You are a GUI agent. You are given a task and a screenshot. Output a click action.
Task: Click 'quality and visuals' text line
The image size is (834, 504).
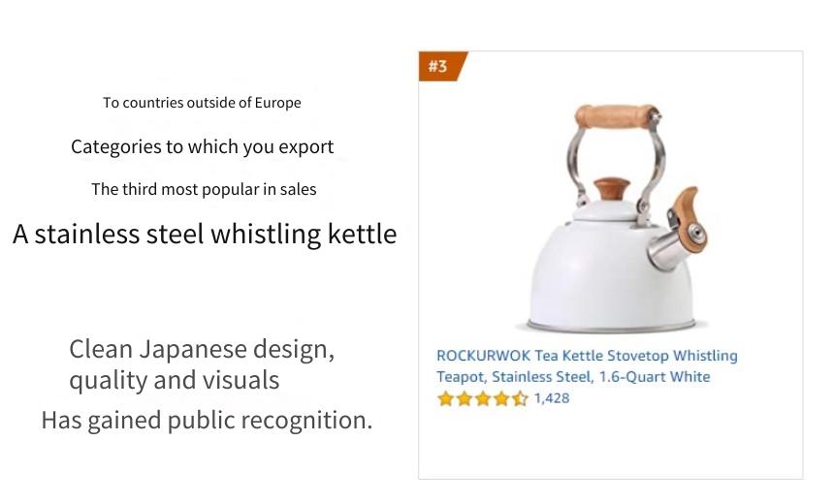175,380
